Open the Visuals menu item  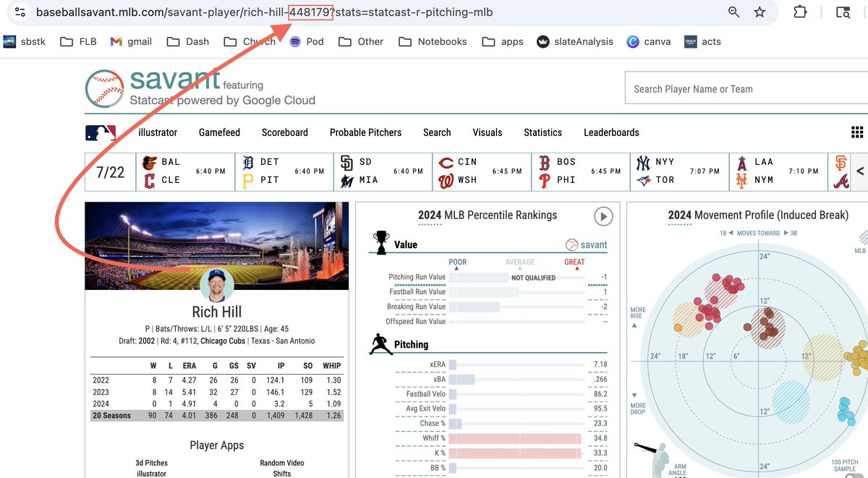[488, 132]
